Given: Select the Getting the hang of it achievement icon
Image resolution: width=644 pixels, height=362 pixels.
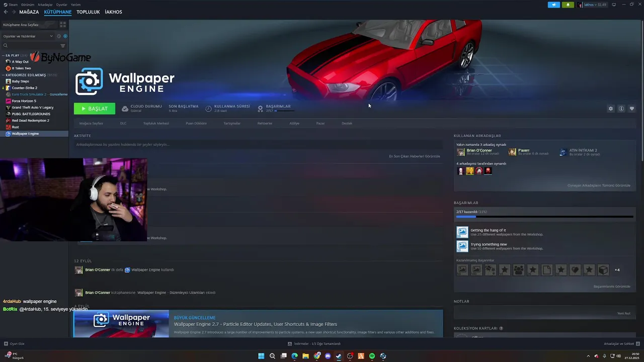Looking at the screenshot, I should pyautogui.click(x=462, y=232).
